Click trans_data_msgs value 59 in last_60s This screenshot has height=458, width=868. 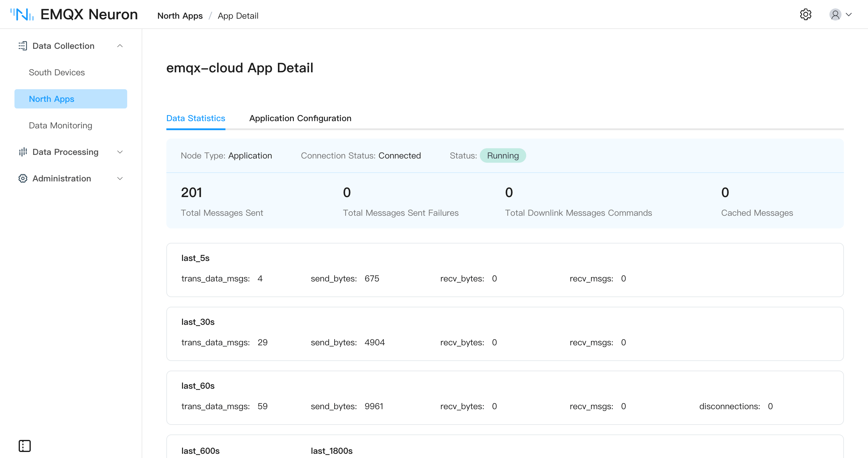(x=263, y=406)
